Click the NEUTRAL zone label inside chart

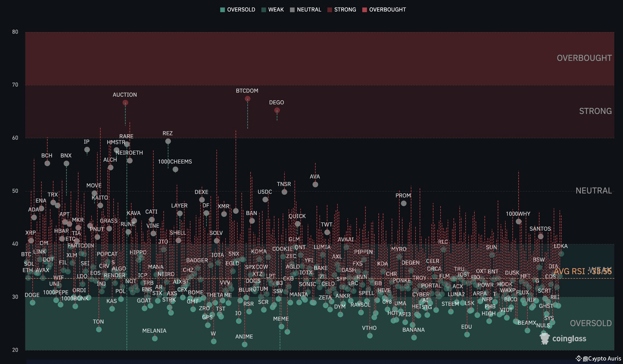click(x=593, y=191)
